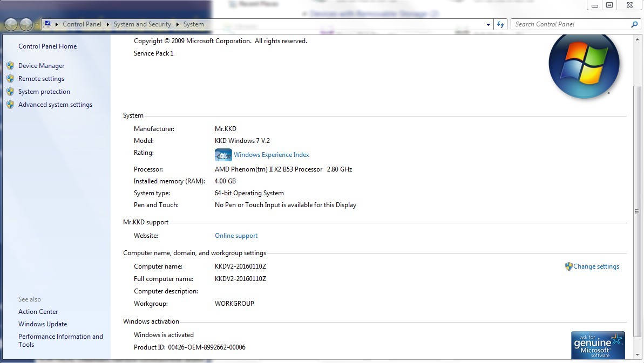
Task: Open Action Center under See also
Action: click(38, 312)
